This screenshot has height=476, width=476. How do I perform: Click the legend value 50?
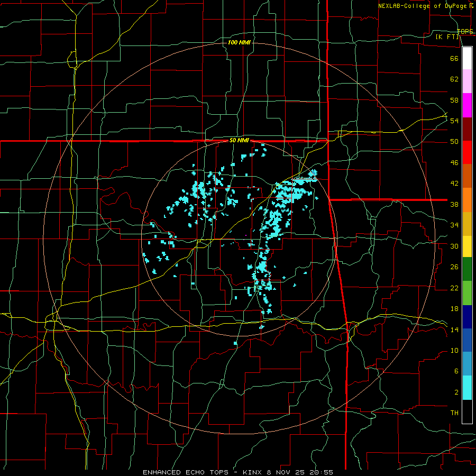(x=454, y=142)
